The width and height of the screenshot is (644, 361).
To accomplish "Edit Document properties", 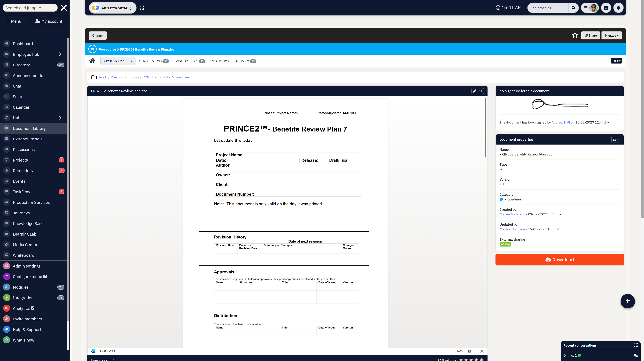I will point(615,140).
